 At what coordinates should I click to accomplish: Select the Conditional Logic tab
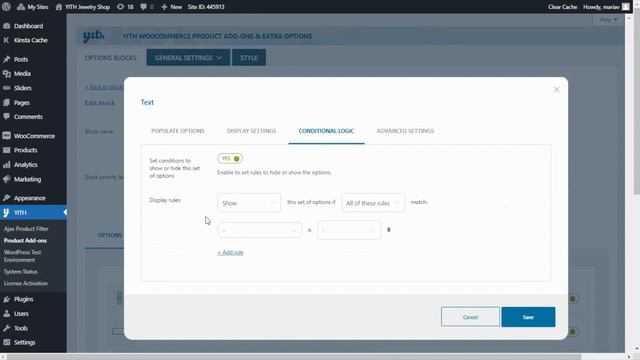pyautogui.click(x=326, y=131)
